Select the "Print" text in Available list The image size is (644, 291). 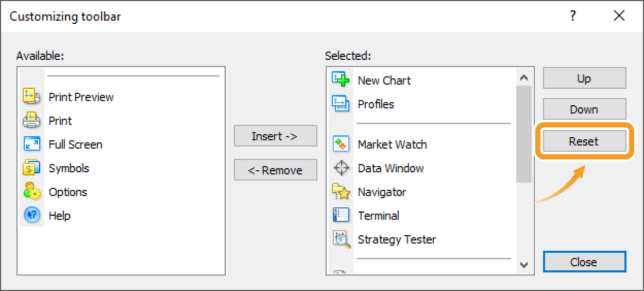pyautogui.click(x=60, y=121)
